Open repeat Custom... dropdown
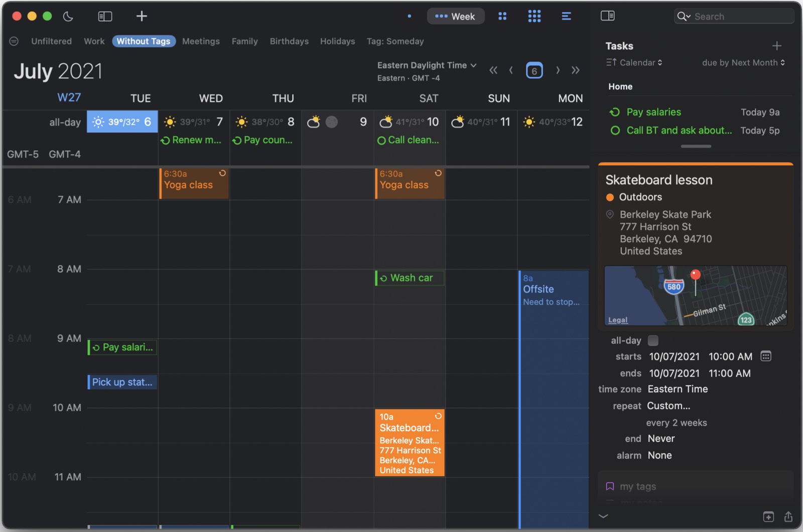Screen dimensions: 803x532 668,406
